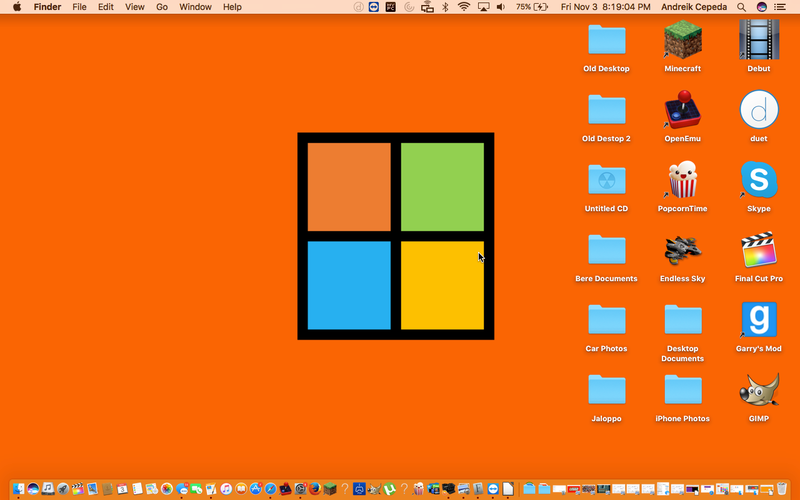This screenshot has height=500, width=800.
Task: Open Spotlight search magnifier
Action: tap(741, 7)
